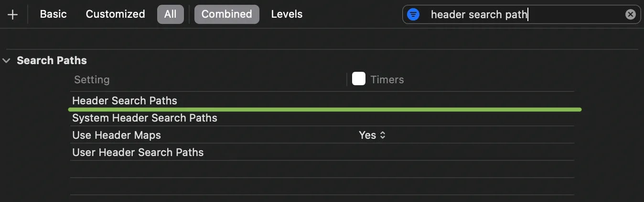Click the Setting column header

coord(92,79)
